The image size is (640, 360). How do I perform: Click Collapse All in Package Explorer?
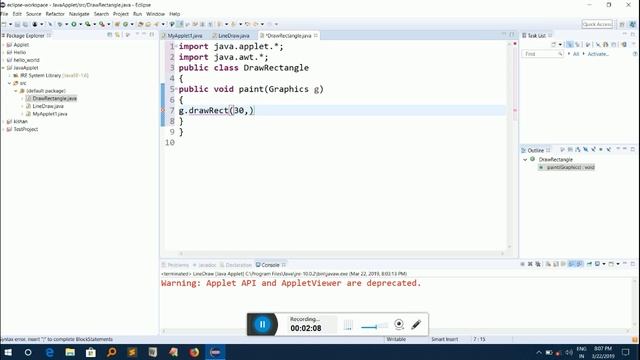(x=110, y=35)
